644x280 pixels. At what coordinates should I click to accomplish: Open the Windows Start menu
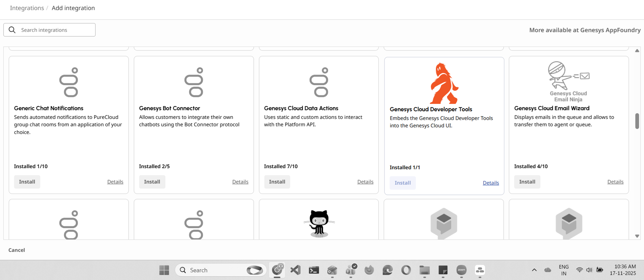tap(164, 270)
